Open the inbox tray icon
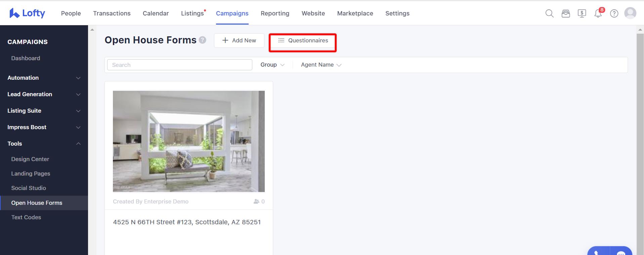 (x=566, y=13)
